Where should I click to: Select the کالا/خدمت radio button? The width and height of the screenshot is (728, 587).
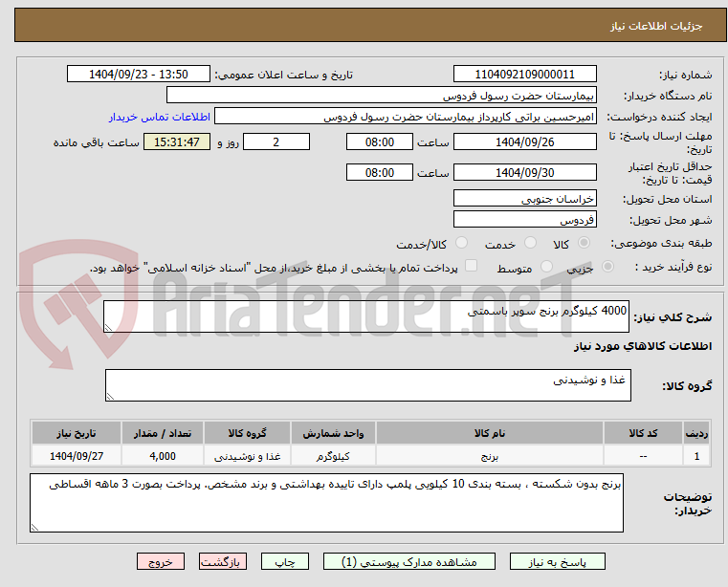(461, 243)
